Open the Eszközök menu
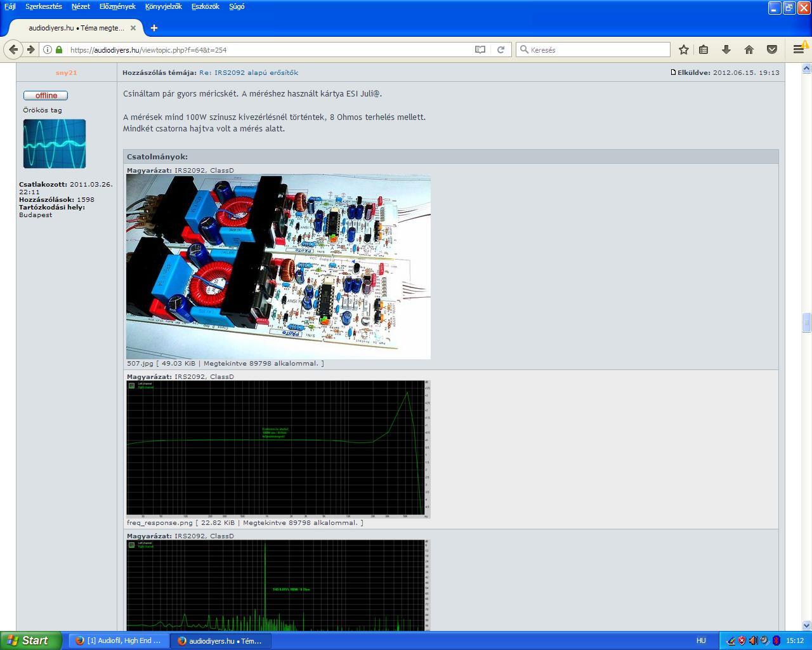The width and height of the screenshot is (812, 650). click(206, 6)
